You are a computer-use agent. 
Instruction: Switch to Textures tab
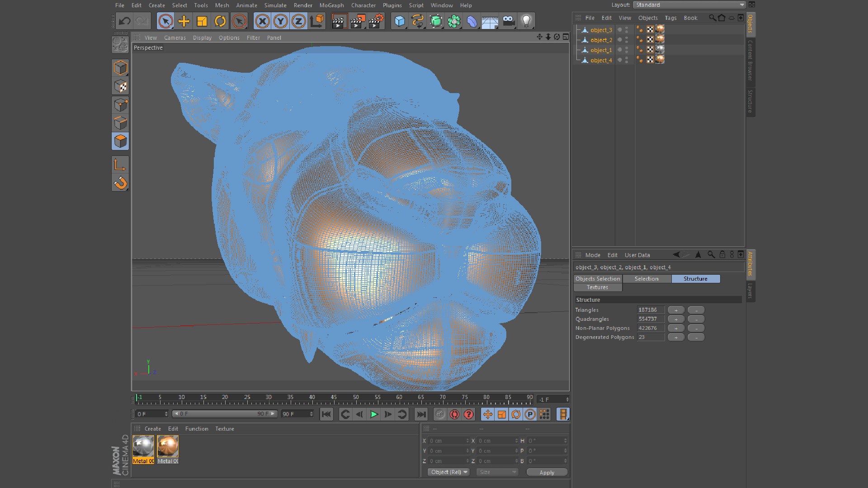[598, 287]
